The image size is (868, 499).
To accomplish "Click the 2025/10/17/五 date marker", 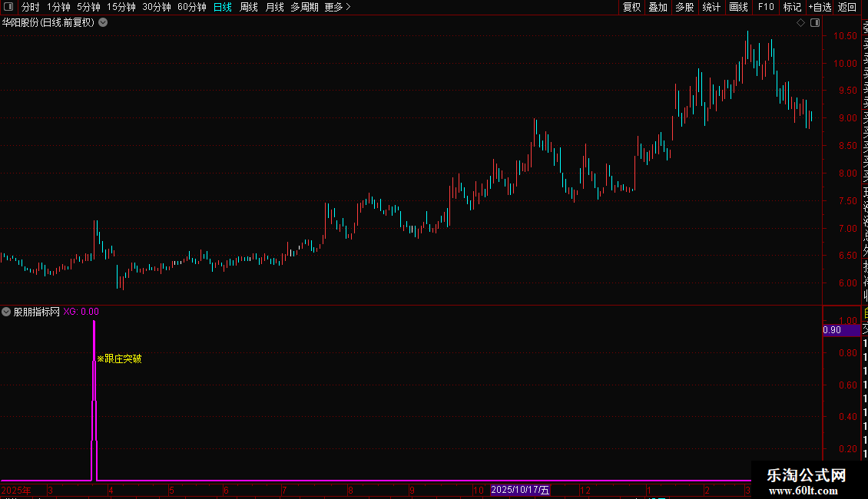I will coord(520,490).
